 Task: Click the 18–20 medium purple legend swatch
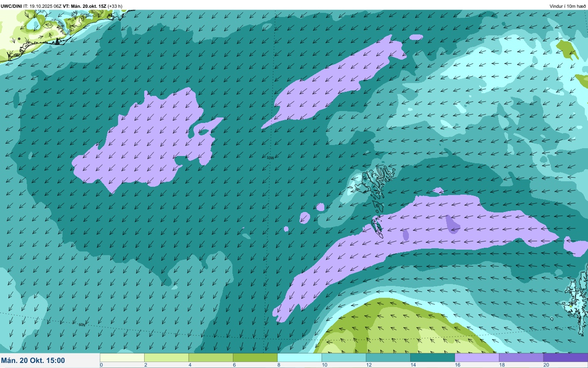click(521, 357)
